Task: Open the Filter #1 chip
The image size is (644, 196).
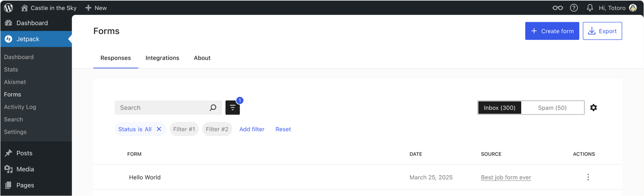Action: (184, 129)
